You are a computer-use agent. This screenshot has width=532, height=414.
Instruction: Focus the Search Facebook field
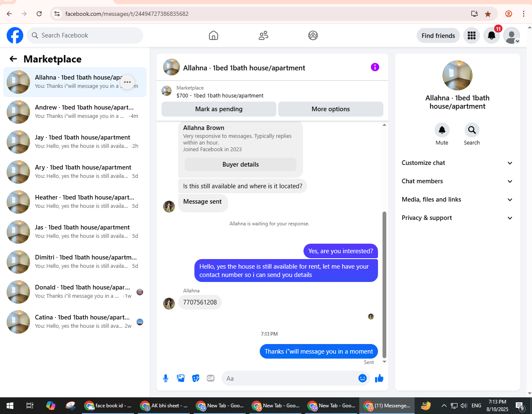85,35
